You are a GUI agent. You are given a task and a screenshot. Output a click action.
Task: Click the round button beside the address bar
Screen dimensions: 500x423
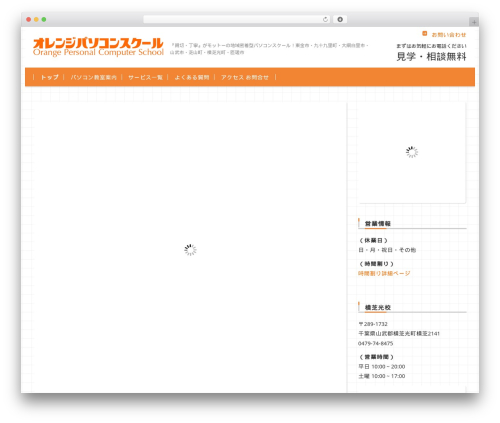340,20
